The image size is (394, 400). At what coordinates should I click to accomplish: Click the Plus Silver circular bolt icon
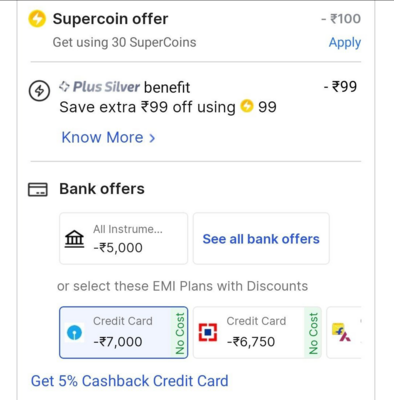tap(39, 91)
